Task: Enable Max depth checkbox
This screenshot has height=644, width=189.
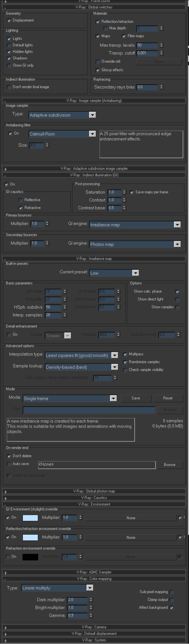Action: click(x=105, y=29)
